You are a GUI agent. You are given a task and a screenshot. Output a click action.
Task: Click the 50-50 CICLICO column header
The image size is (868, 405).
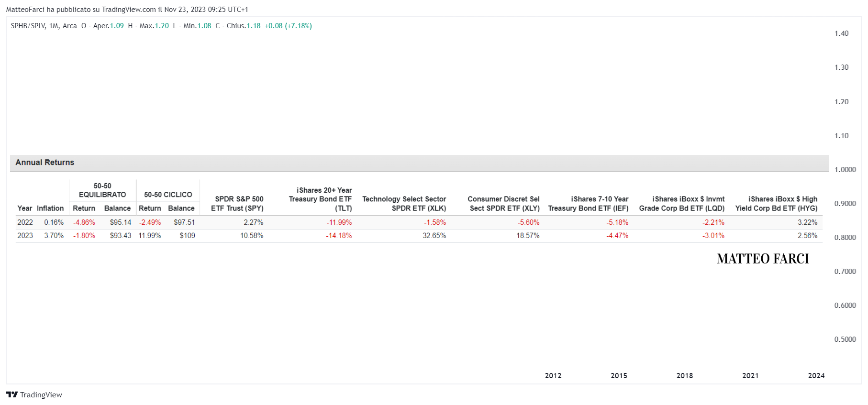[x=168, y=195]
